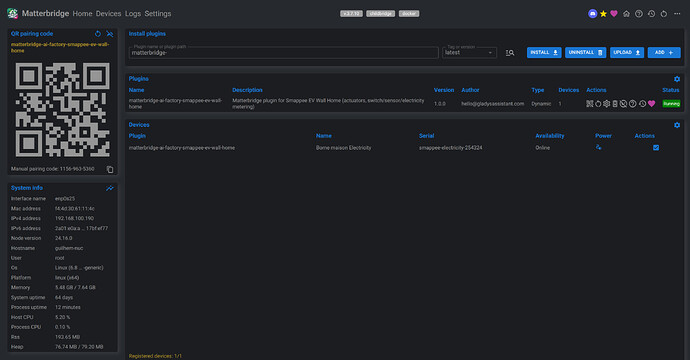Click the Power icon for Borne maison Electricity

click(x=598, y=147)
